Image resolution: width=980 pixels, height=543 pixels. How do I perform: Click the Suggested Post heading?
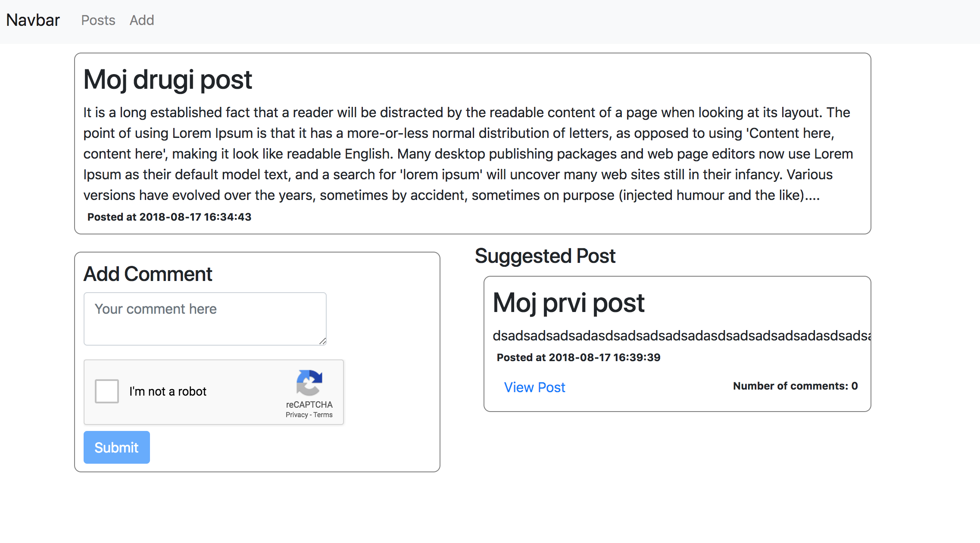click(x=545, y=256)
